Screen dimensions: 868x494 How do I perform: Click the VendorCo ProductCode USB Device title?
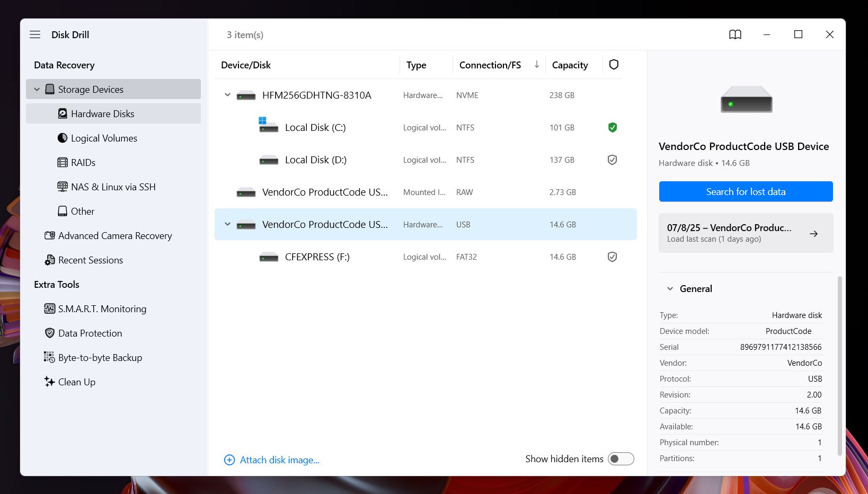(743, 146)
